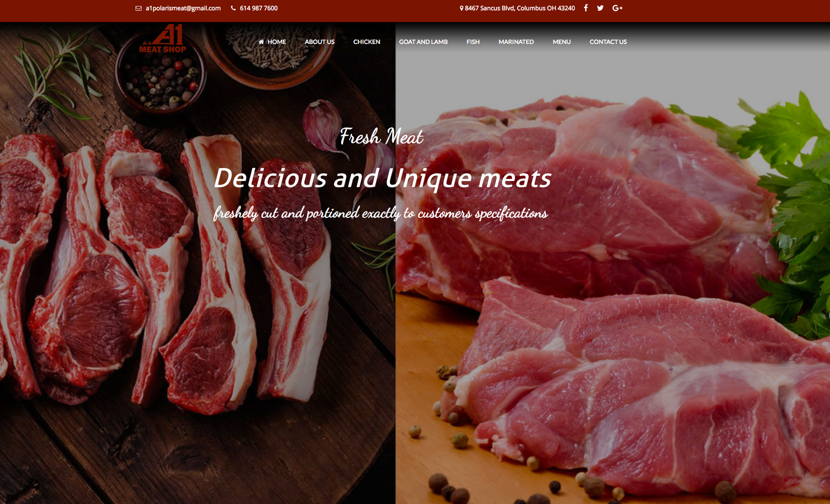The width and height of the screenshot is (830, 504).
Task: Click the map pin location icon
Action: (461, 8)
